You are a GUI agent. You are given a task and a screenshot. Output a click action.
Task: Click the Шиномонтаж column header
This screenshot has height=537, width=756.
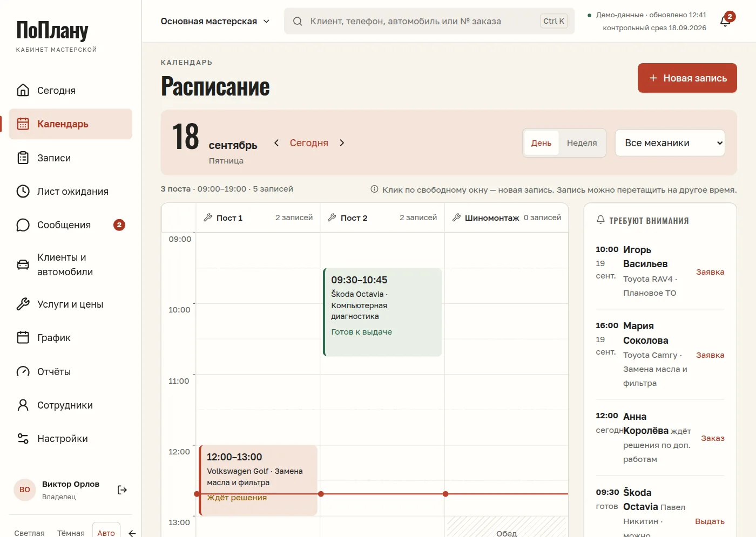pyautogui.click(x=507, y=217)
